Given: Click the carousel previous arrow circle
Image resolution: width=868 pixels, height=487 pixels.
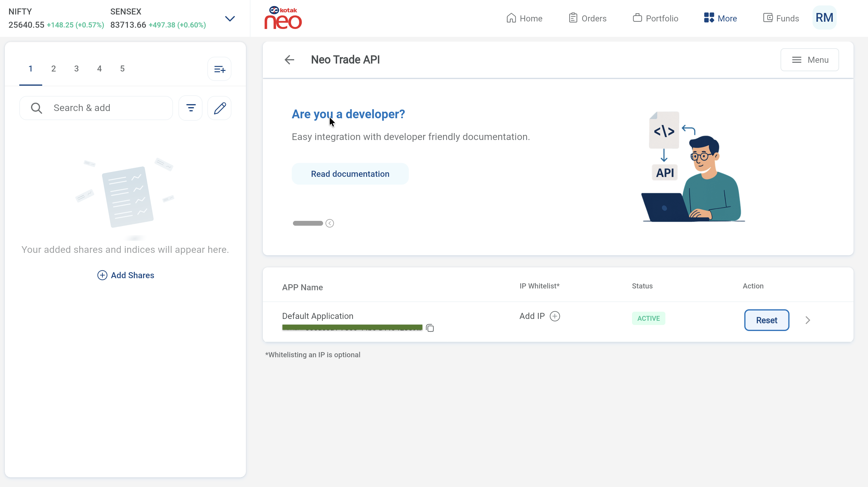Looking at the screenshot, I should [329, 223].
